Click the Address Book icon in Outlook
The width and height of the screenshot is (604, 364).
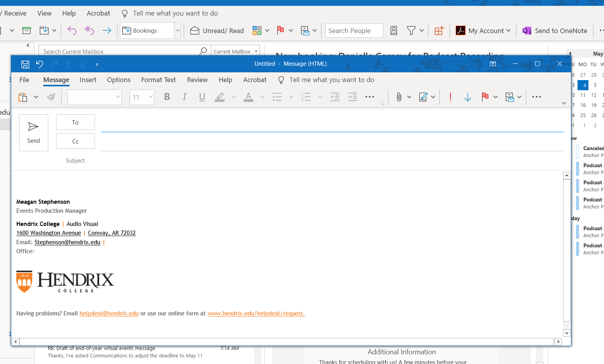click(394, 31)
